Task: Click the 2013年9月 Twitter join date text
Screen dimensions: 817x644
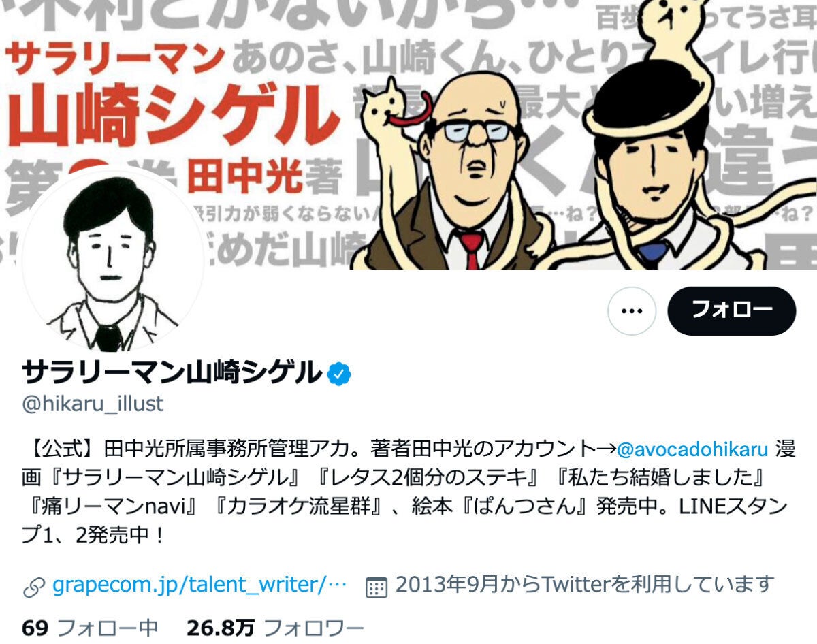Action: point(584,585)
